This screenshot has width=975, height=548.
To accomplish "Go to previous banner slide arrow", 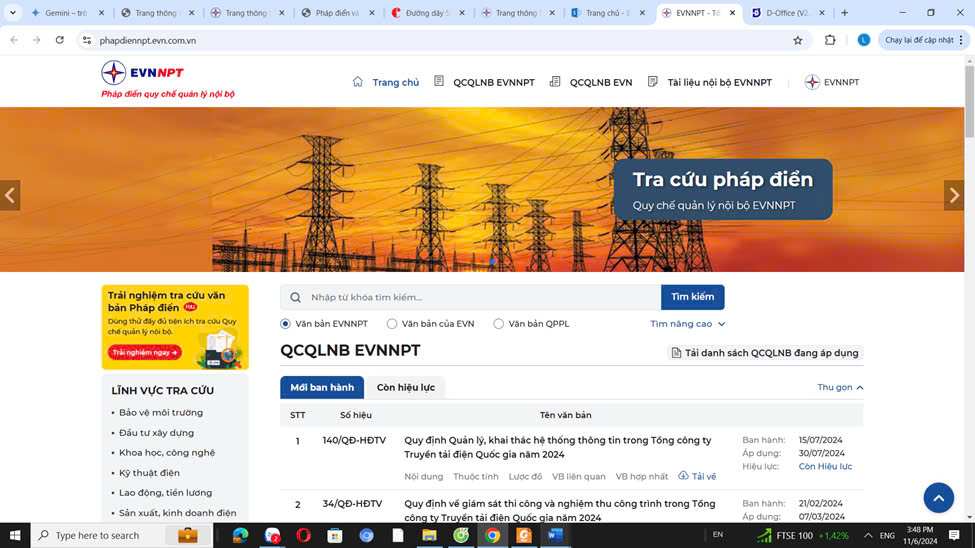I will click(x=10, y=195).
